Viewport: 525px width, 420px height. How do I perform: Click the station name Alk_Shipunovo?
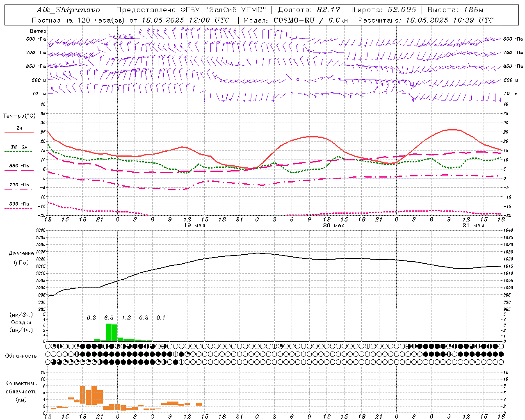(68, 10)
